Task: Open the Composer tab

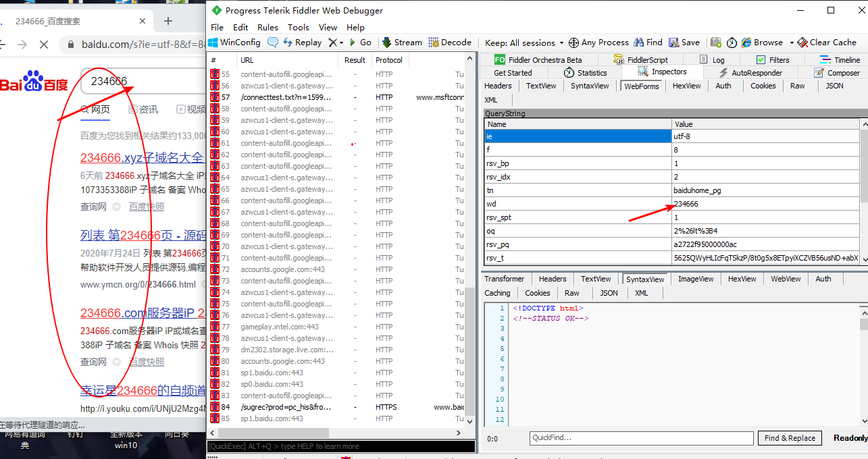Action: click(x=837, y=72)
